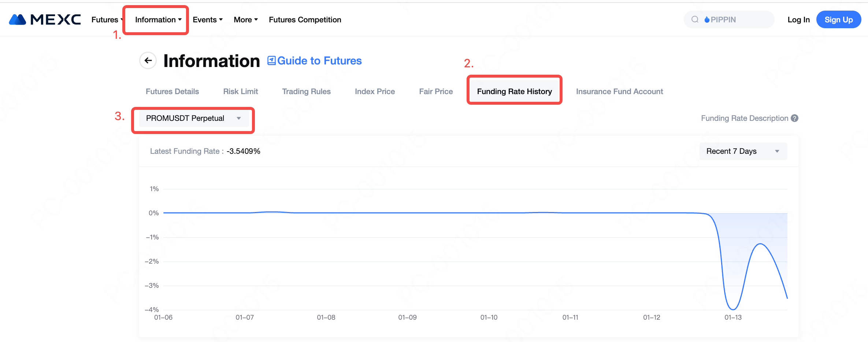
Task: Click the MEXC logo icon
Action: [18, 20]
